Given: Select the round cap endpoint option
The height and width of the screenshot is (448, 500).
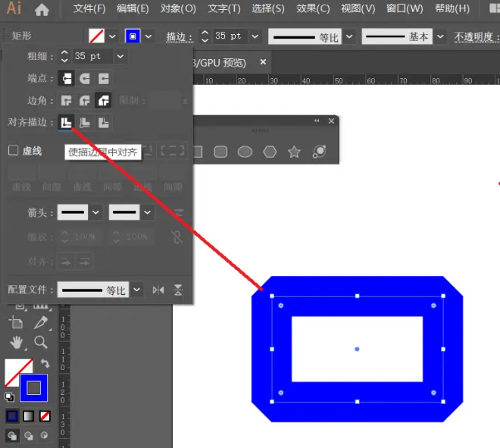Looking at the screenshot, I should (x=85, y=79).
